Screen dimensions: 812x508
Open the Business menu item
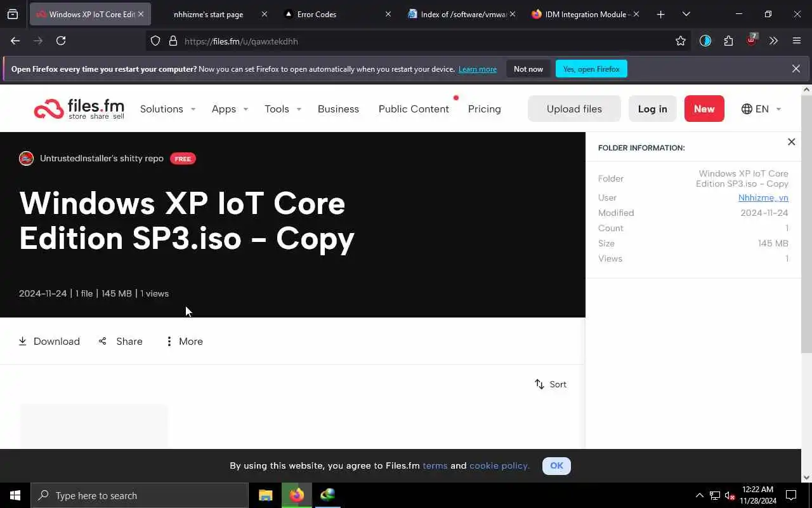[338, 109]
